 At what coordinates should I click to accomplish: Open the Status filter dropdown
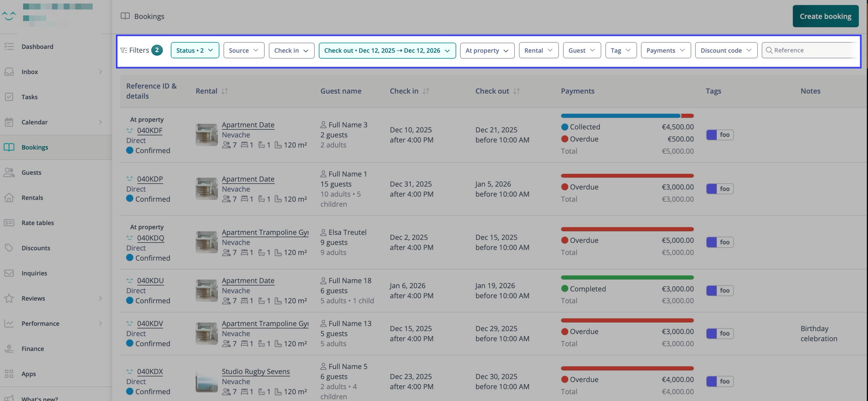195,51
